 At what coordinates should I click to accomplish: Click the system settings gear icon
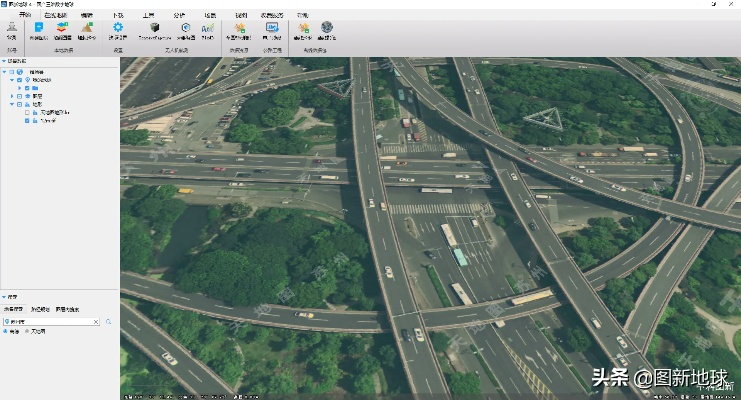pyautogui.click(x=117, y=29)
